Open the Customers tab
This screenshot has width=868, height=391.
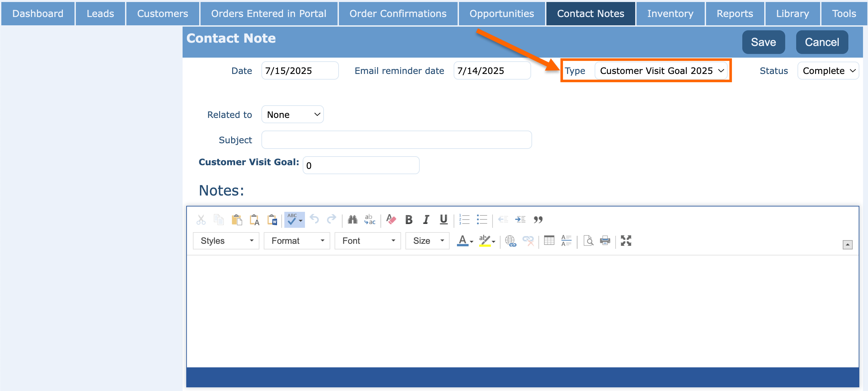click(x=162, y=14)
